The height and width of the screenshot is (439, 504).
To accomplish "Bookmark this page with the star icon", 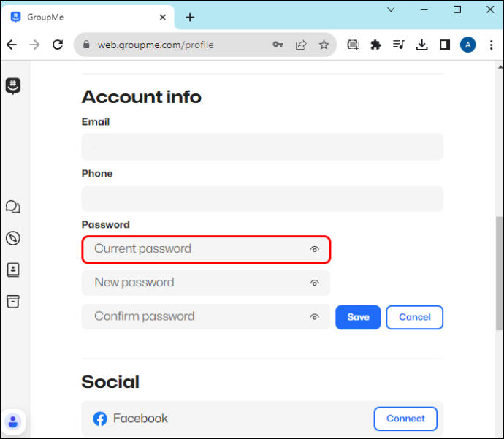I will click(x=324, y=45).
